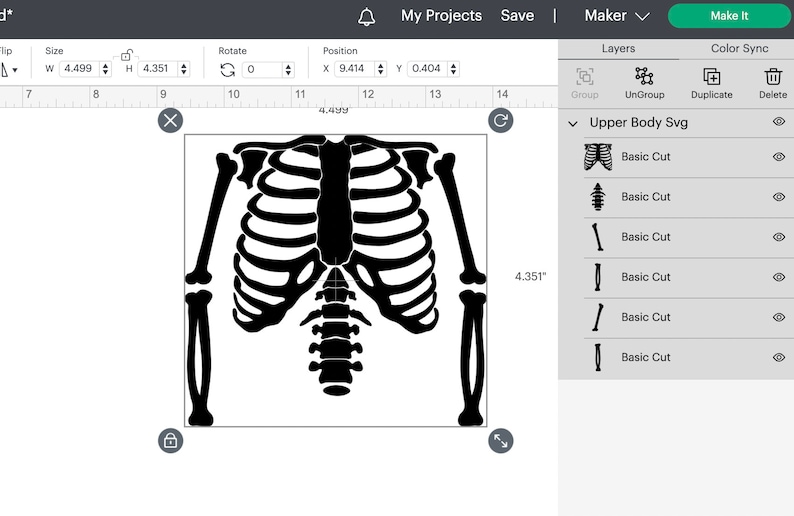Viewport: 794px width, 516px height.
Task: Hide the fifth Basic Cut layer
Action: (x=779, y=317)
